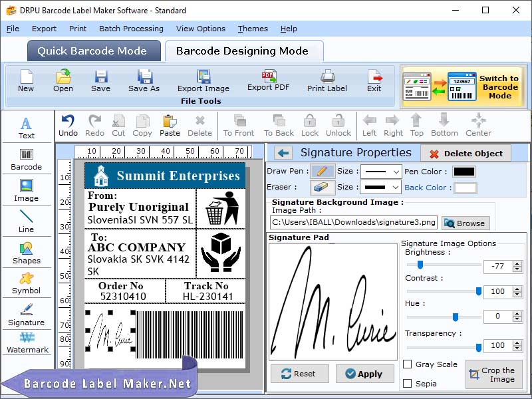Select the Symbol tool in the sidebar
This screenshot has height=399, width=532.
(27, 283)
